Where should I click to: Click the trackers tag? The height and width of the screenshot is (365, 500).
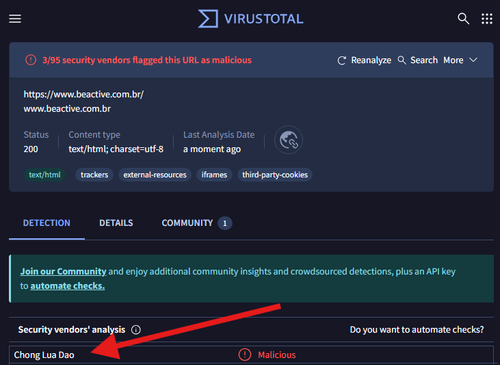point(94,175)
